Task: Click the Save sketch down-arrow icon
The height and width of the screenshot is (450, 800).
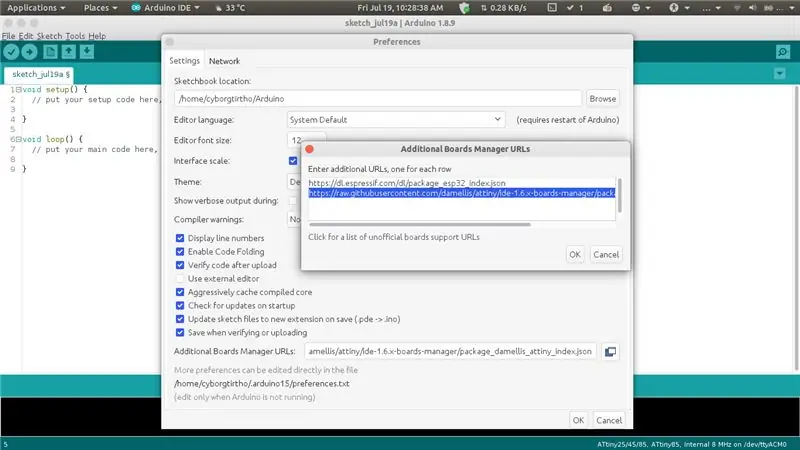Action: tap(87, 52)
